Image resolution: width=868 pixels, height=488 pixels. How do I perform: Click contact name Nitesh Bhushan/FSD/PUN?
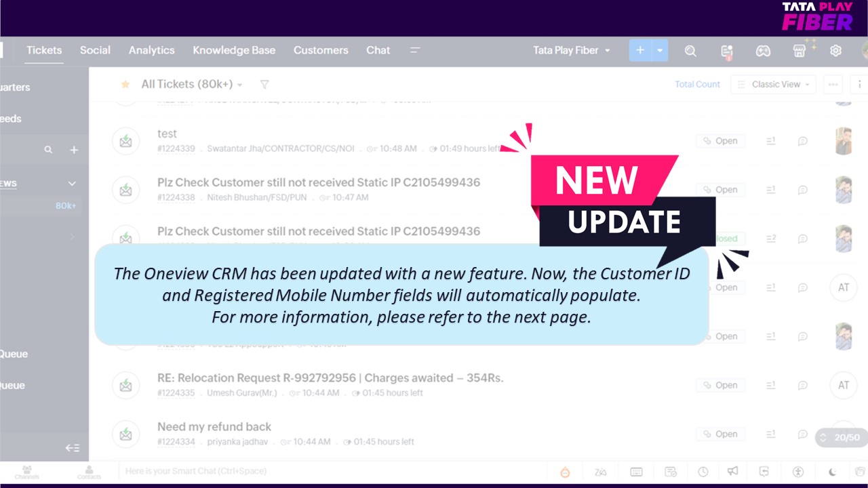[256, 197]
